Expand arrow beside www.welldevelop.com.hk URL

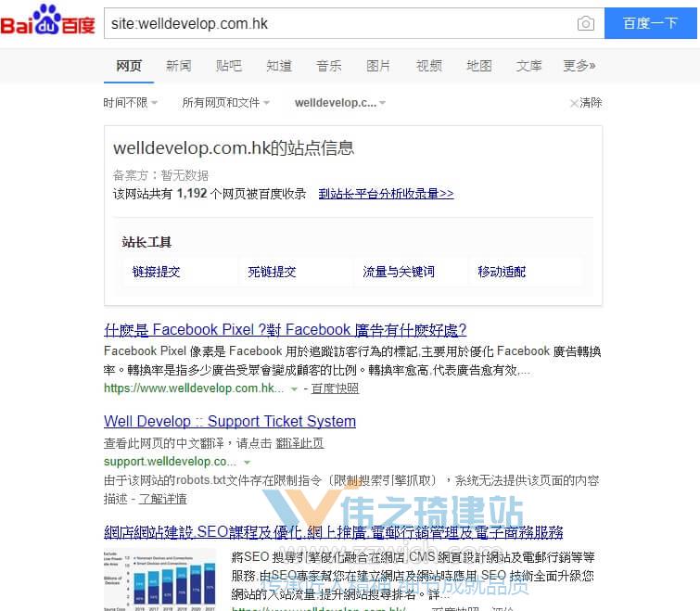(x=294, y=389)
